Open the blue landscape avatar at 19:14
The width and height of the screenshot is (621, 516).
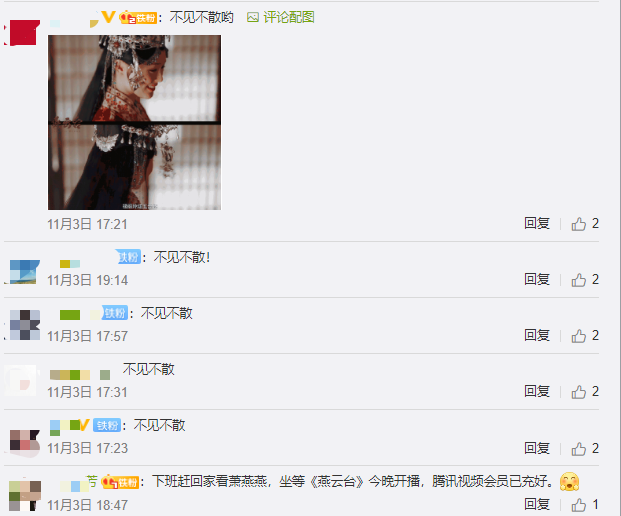[23, 272]
